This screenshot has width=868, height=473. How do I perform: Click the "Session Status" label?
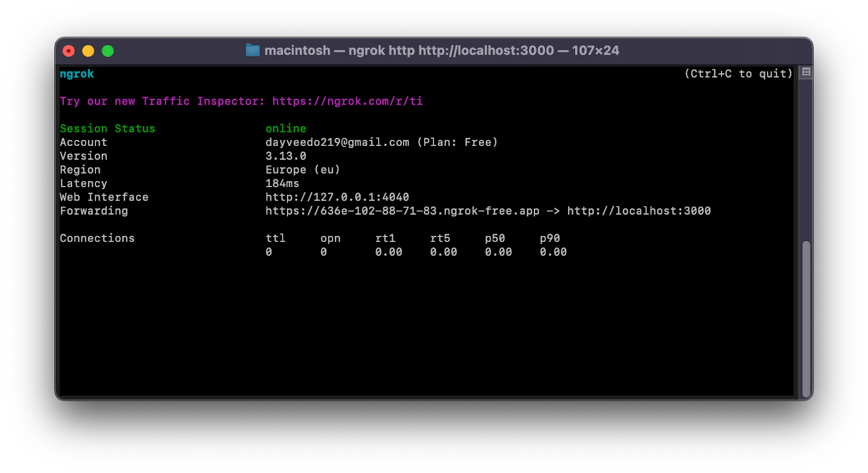107,129
